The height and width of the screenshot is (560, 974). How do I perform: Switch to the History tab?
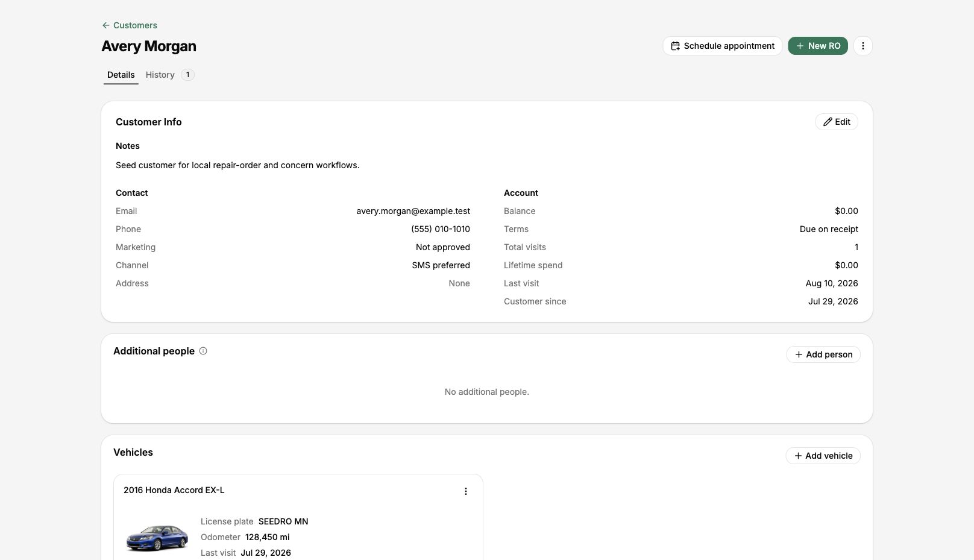click(160, 75)
